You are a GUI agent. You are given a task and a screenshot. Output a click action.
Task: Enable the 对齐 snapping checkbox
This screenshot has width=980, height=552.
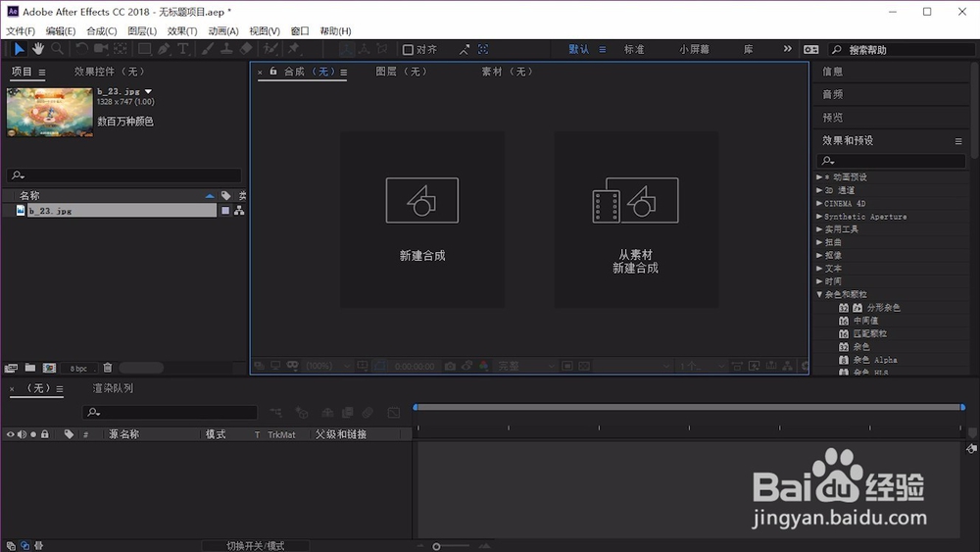point(408,49)
